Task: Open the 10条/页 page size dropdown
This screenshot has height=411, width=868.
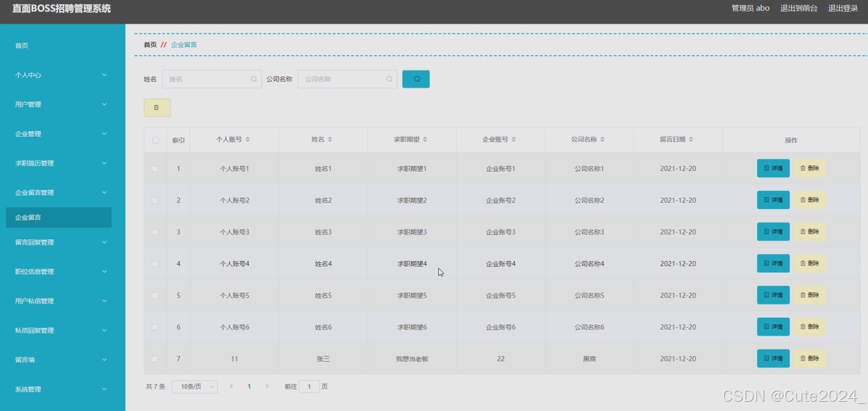Action: pyautogui.click(x=195, y=386)
